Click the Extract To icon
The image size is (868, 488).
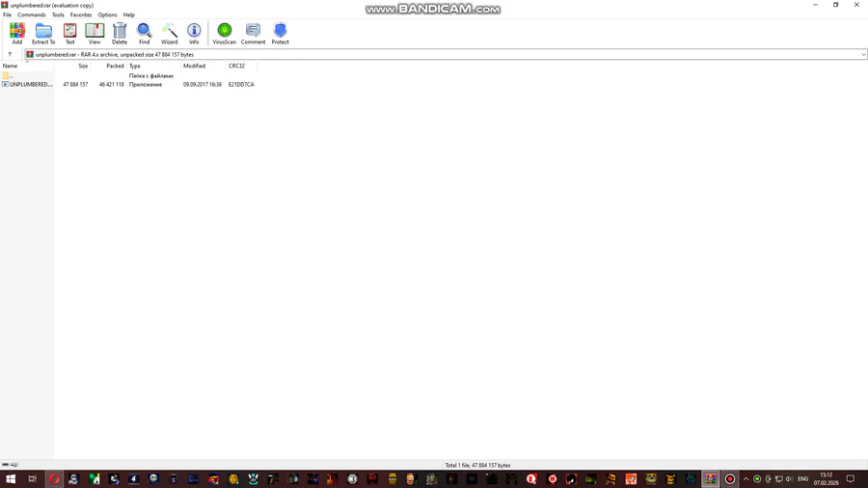[x=43, y=33]
